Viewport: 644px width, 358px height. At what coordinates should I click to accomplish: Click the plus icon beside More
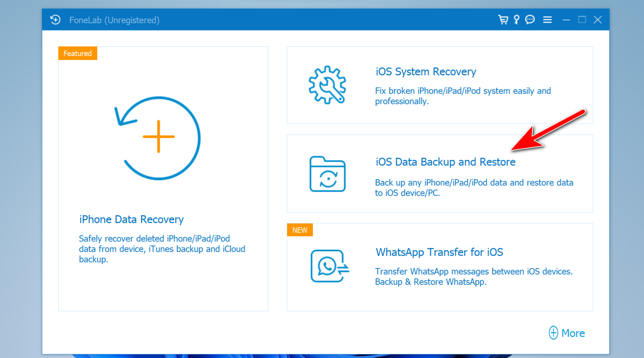click(x=553, y=332)
